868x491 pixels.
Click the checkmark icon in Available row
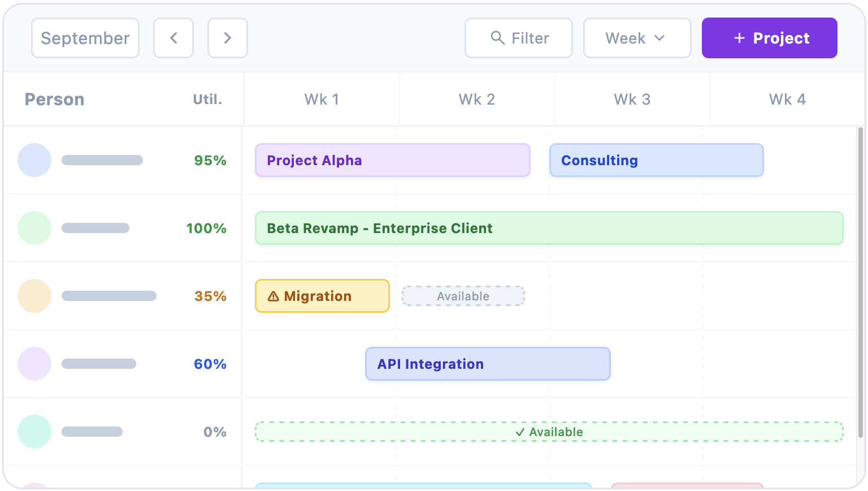(519, 432)
